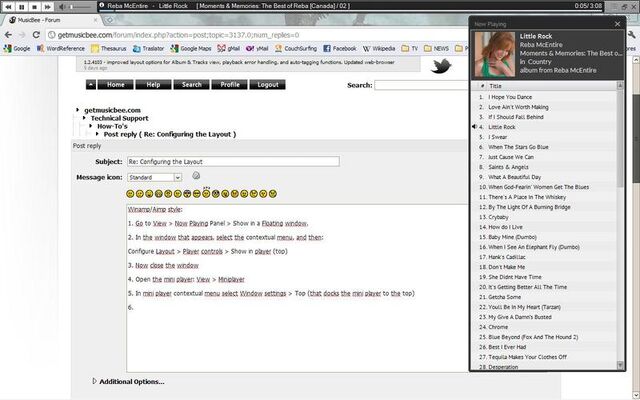Select track 'I Hope You Dance'

click(544, 97)
